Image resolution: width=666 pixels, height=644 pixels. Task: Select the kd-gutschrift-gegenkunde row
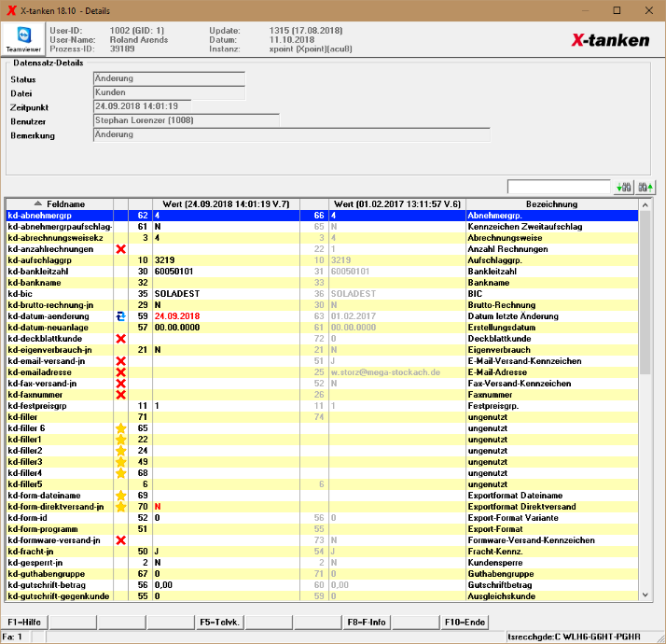322,596
